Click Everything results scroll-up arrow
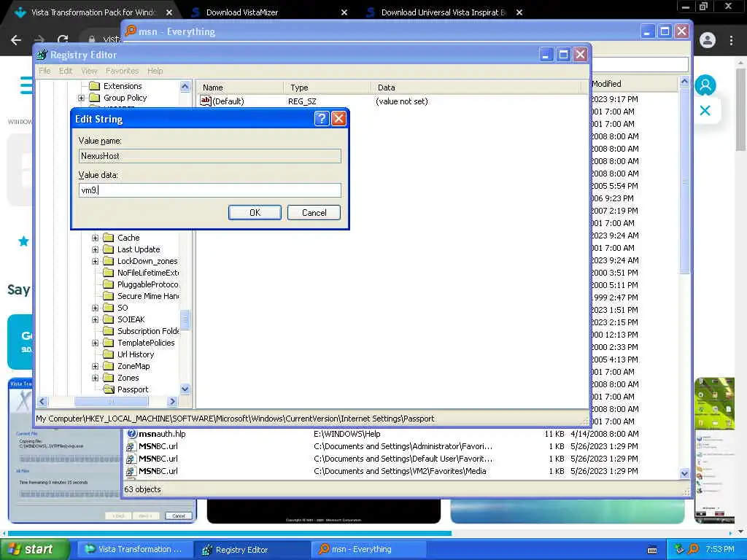The width and height of the screenshot is (747, 560). point(684,82)
